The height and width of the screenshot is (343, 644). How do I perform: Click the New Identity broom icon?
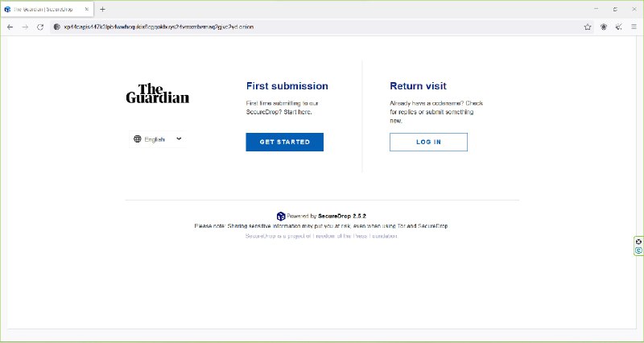(618, 27)
